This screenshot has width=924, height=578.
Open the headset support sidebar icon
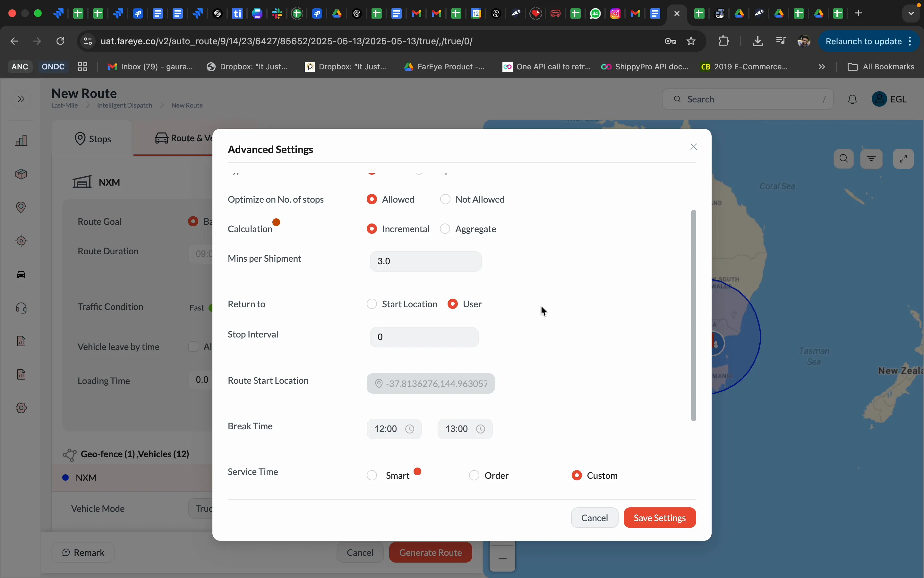click(x=21, y=308)
